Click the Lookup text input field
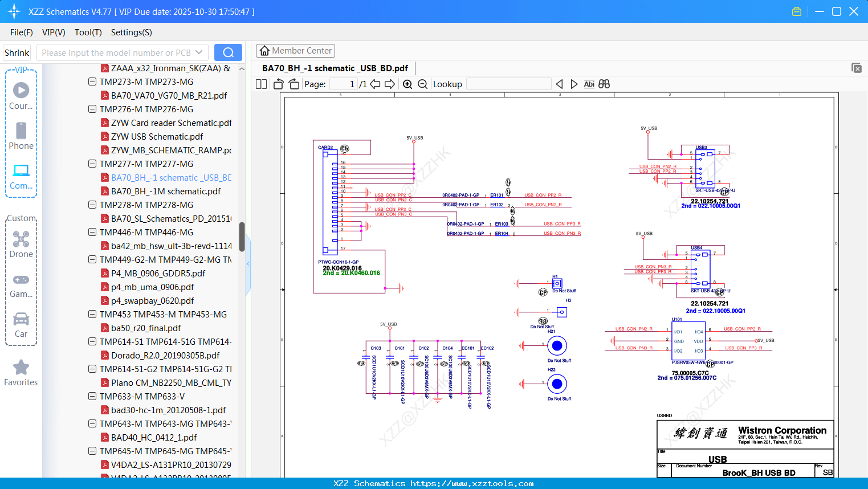The image size is (868, 489). point(508,84)
